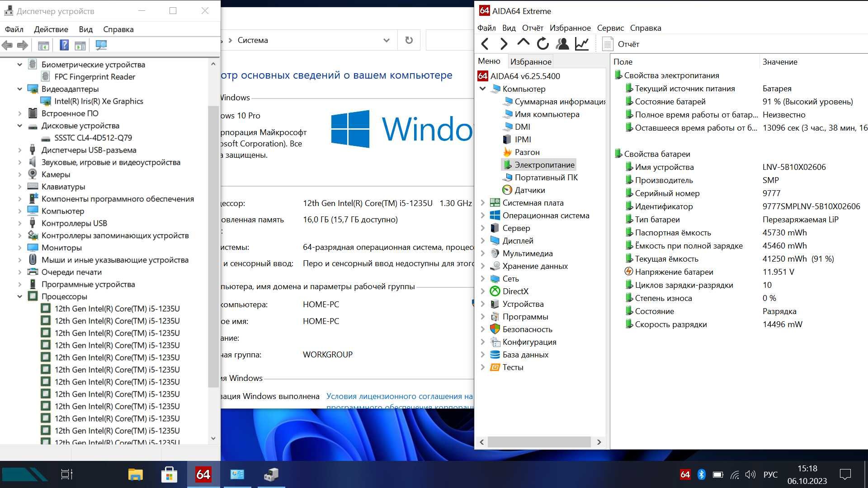Open AIDA64 graph chart icon
868x488 pixels.
[x=581, y=44]
